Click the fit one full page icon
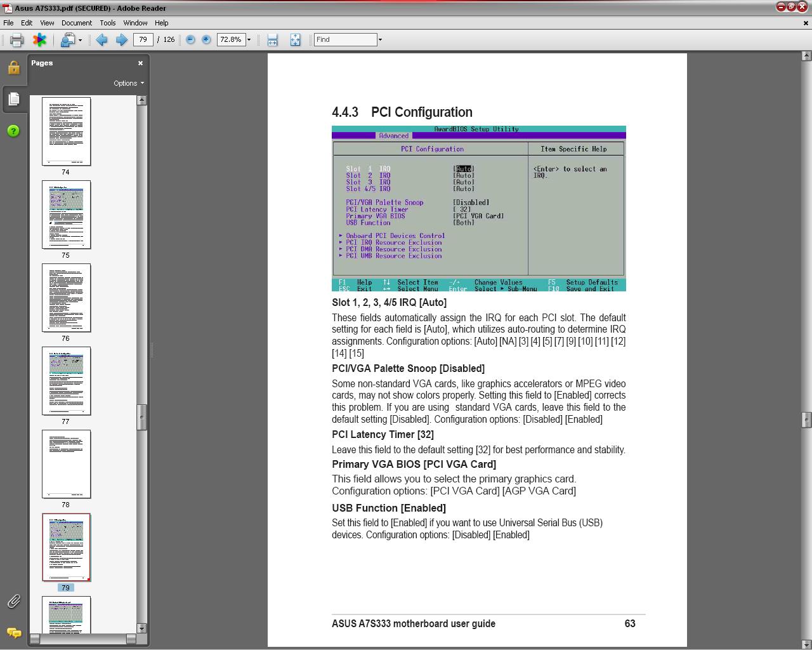 (295, 40)
